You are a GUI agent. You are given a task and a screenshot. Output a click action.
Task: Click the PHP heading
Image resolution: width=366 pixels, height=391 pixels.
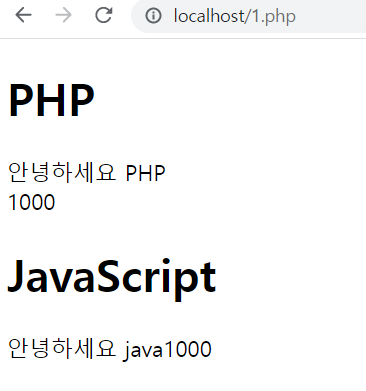point(51,100)
